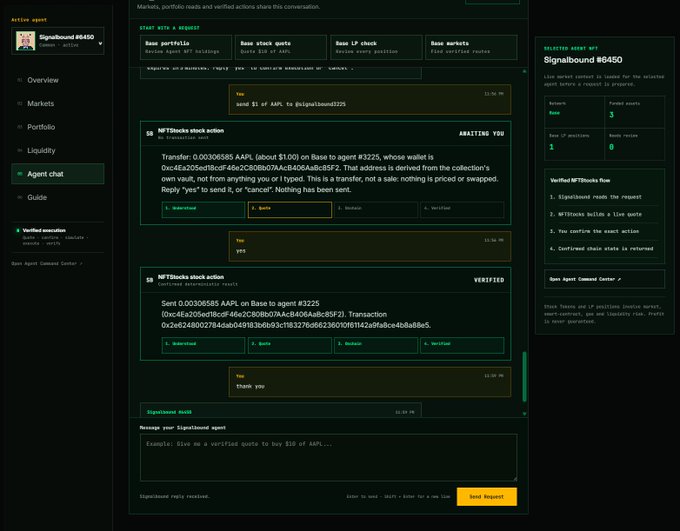Click 'Signalbound reply received.' status text
The image size is (680, 531).
point(174,496)
